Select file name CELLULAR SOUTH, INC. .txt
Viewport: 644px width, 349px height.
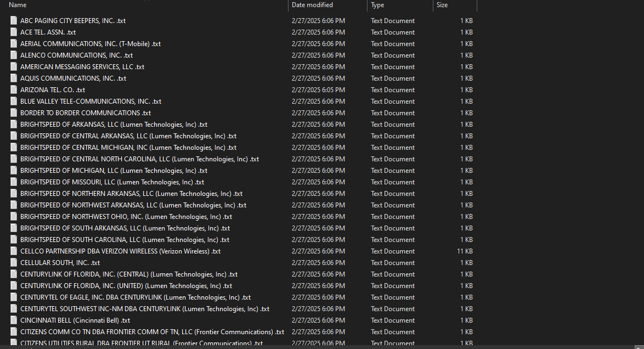(60, 262)
